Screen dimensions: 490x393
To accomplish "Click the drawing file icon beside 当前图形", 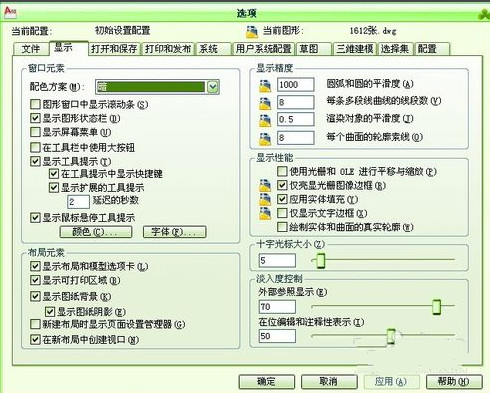I will (252, 31).
